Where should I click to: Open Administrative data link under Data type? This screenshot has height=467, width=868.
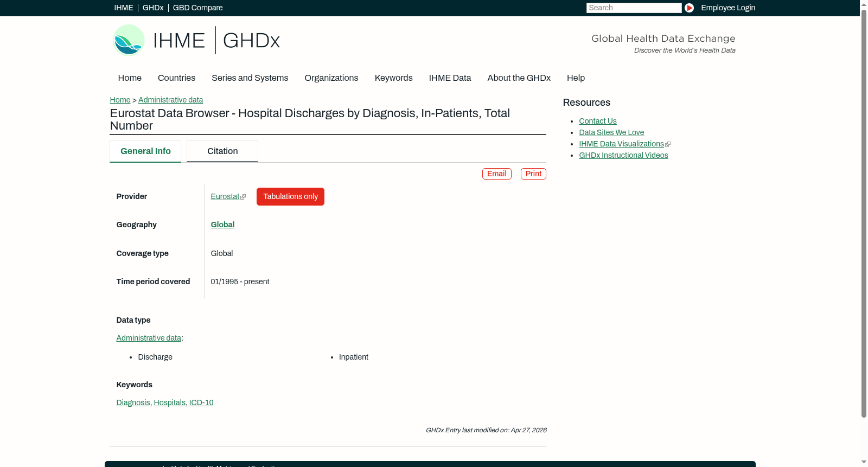pos(149,338)
